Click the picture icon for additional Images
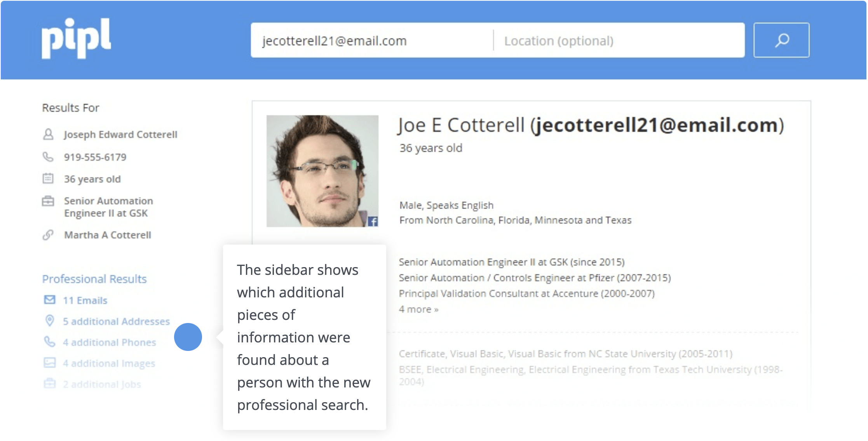Image resolution: width=868 pixels, height=441 pixels. coord(50,363)
